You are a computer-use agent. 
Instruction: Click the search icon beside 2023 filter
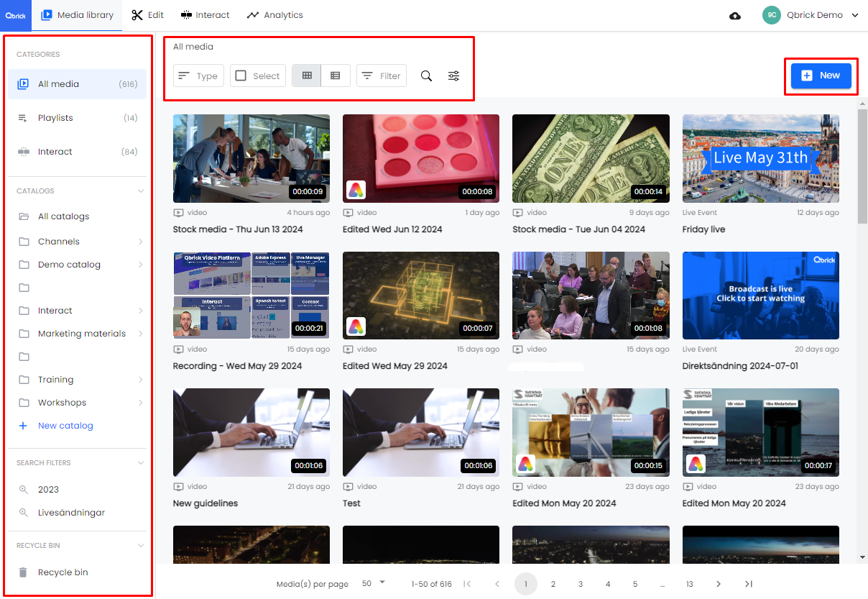pos(23,490)
